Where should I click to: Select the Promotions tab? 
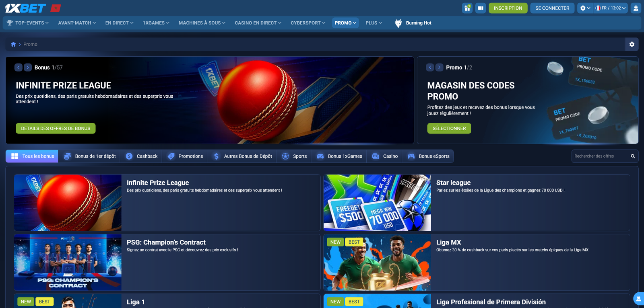click(x=185, y=156)
